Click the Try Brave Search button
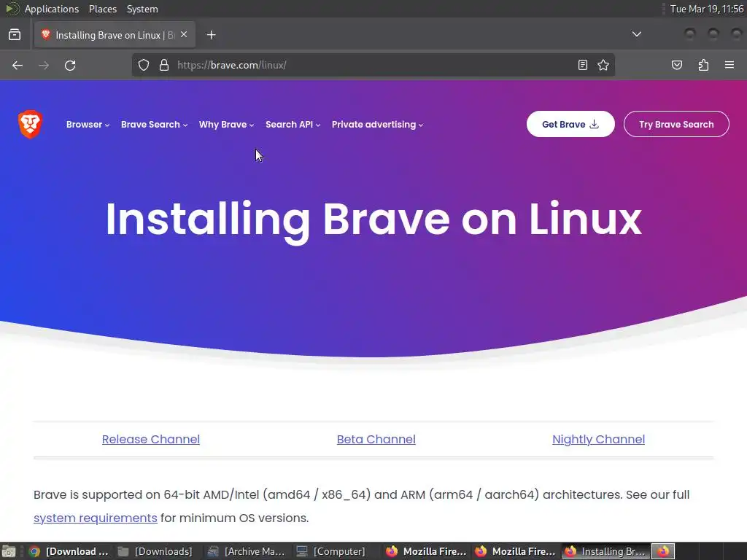 pyautogui.click(x=676, y=124)
